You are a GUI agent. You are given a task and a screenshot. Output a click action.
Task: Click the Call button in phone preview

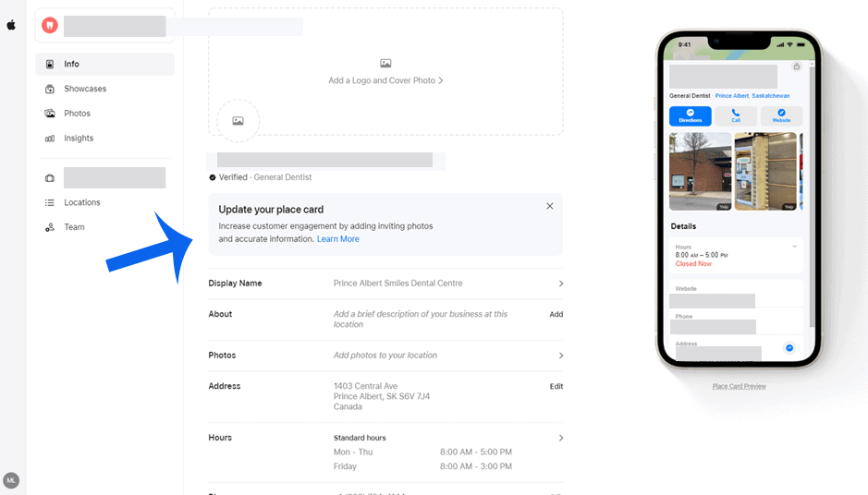point(736,115)
